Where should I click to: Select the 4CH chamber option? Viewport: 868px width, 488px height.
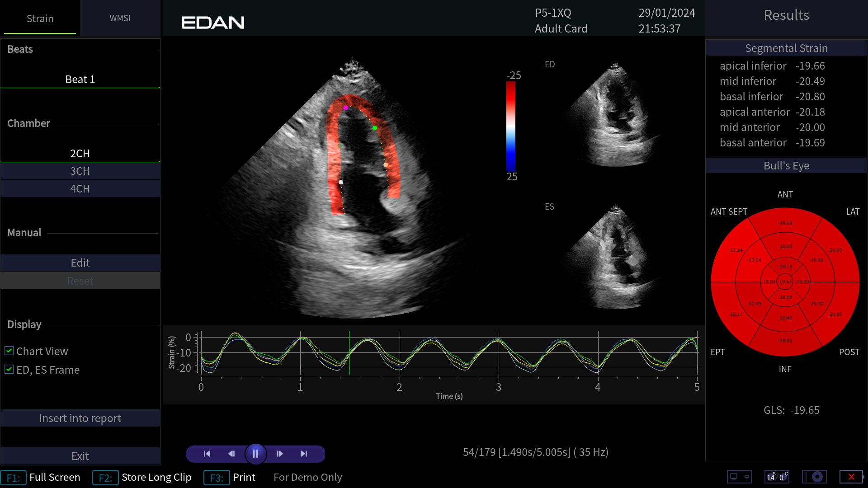coord(80,189)
